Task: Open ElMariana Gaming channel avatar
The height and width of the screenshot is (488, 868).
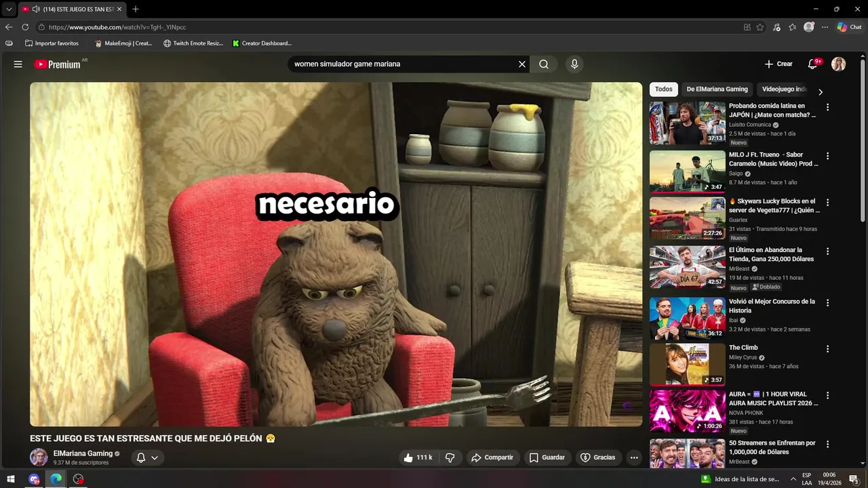Action: pos(39,457)
